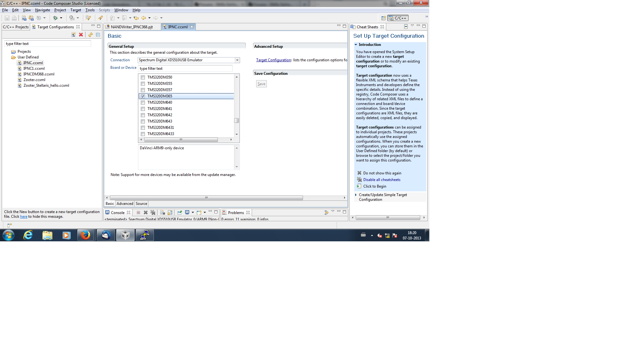The height and width of the screenshot is (362, 644).
Task: Collapse the Introduction cheat sheet section
Action: (356, 45)
